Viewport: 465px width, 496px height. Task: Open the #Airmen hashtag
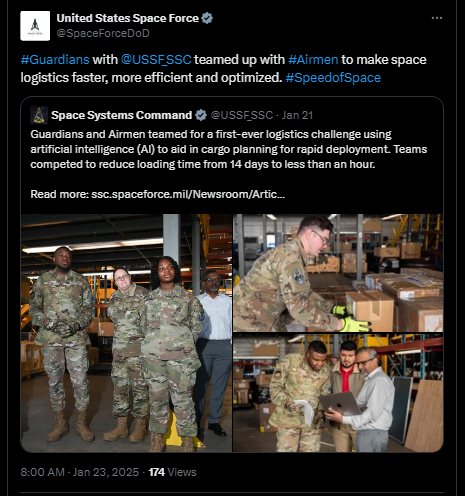[313, 60]
